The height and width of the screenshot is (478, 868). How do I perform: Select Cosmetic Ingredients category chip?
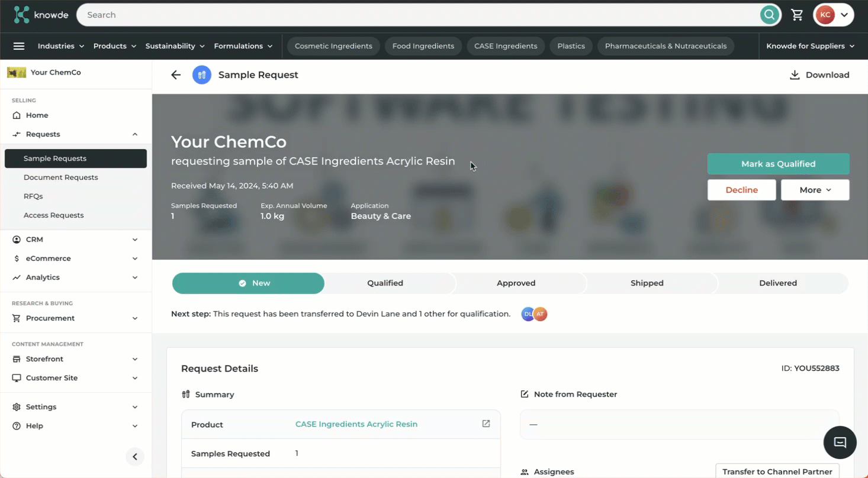[x=333, y=46]
